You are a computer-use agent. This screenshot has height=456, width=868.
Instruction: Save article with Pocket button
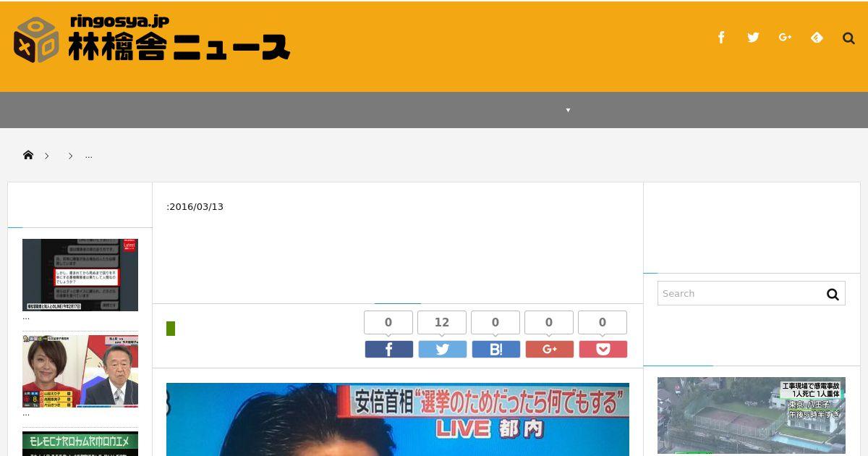click(x=603, y=350)
